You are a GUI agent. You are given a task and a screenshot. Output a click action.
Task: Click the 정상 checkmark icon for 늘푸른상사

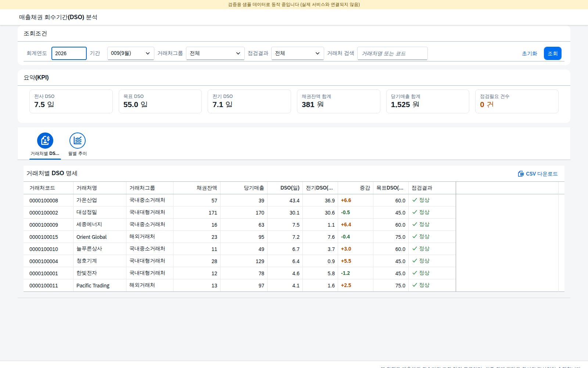415,249
